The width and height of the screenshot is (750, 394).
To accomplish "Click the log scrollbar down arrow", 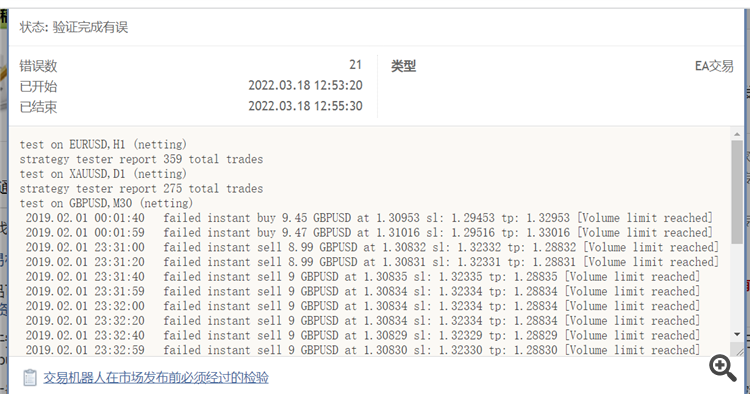I will coord(737,335).
